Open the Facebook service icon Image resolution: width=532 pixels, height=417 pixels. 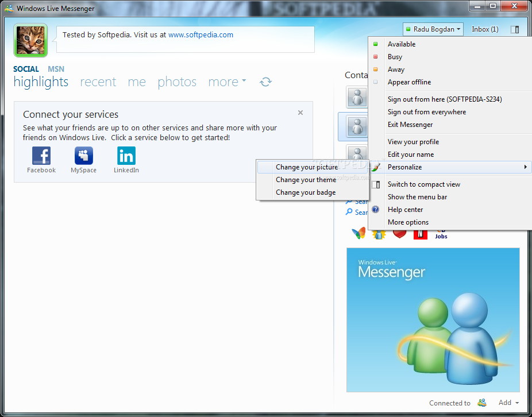click(41, 156)
